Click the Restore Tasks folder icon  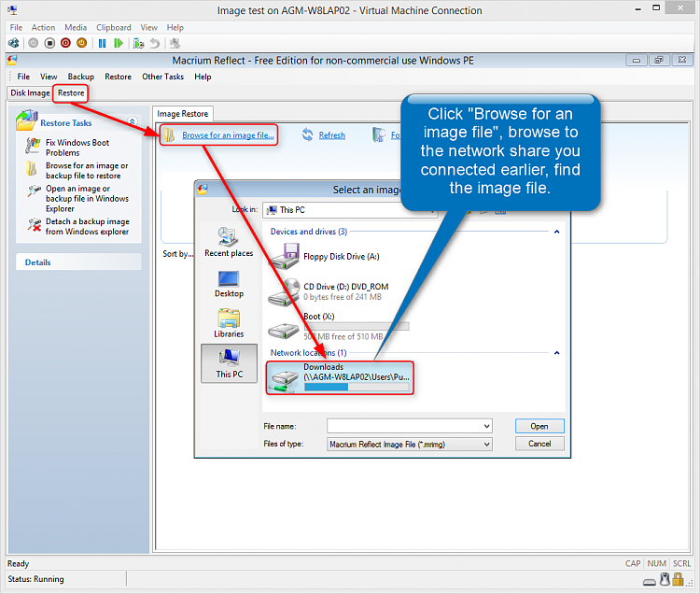click(x=27, y=120)
